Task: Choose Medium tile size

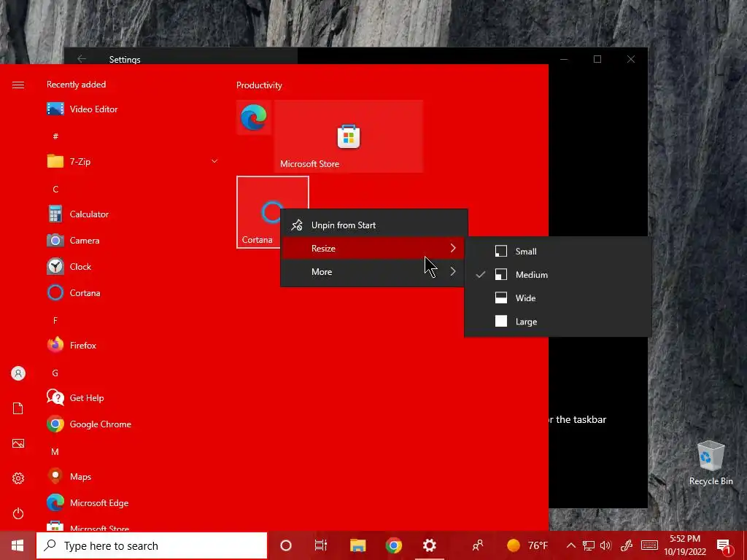Action: click(x=557, y=275)
